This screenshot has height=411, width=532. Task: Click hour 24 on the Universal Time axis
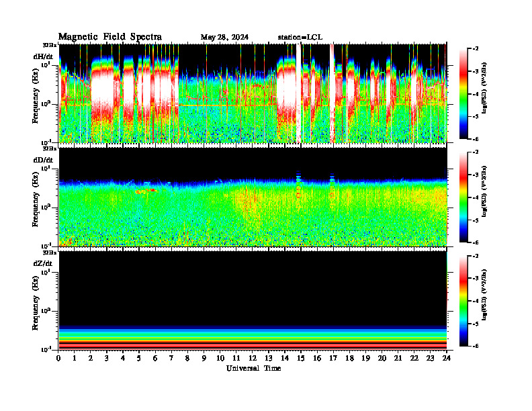click(446, 358)
